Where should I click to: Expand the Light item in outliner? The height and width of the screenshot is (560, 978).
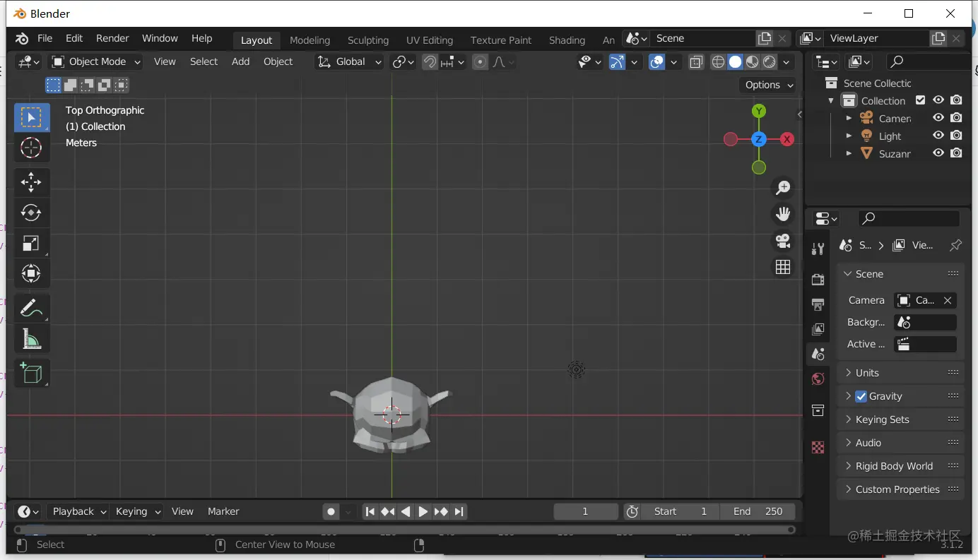[x=849, y=136]
